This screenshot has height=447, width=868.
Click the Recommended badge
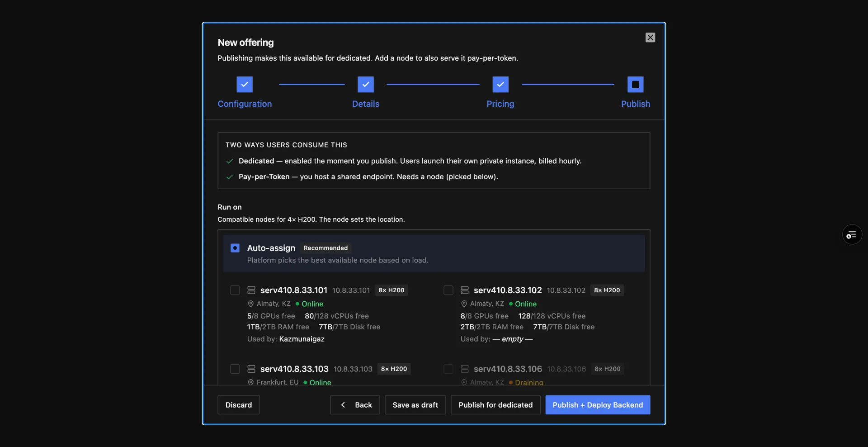tap(325, 248)
